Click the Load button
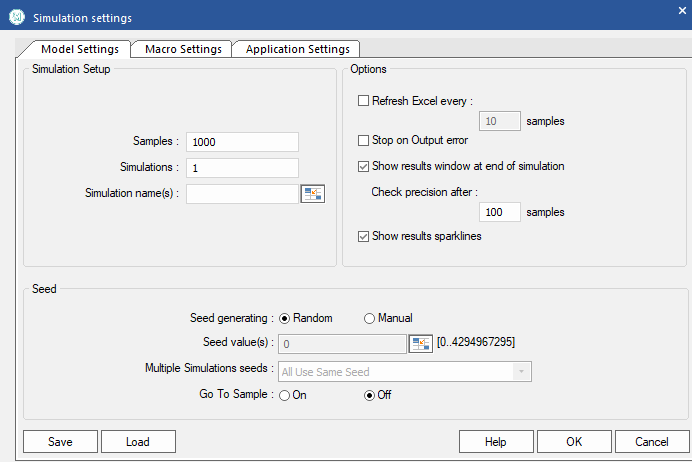This screenshot has height=462, width=692. (x=138, y=442)
